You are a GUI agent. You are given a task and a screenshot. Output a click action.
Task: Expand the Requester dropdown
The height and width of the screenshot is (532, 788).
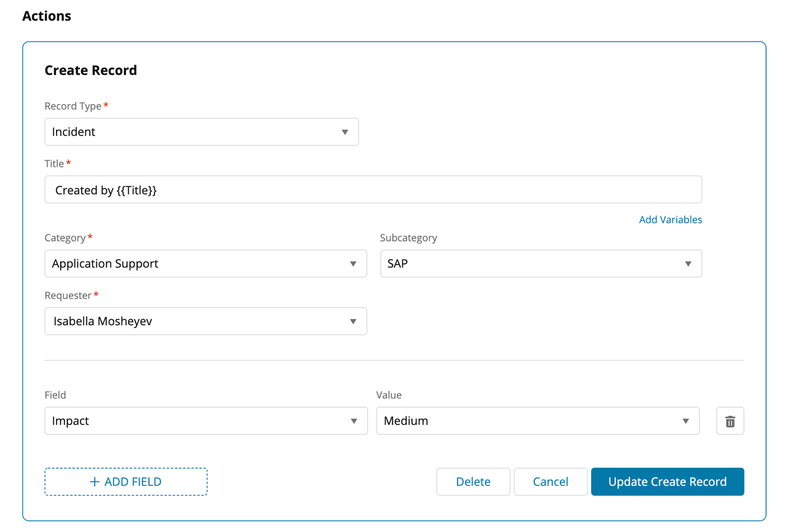coord(205,321)
